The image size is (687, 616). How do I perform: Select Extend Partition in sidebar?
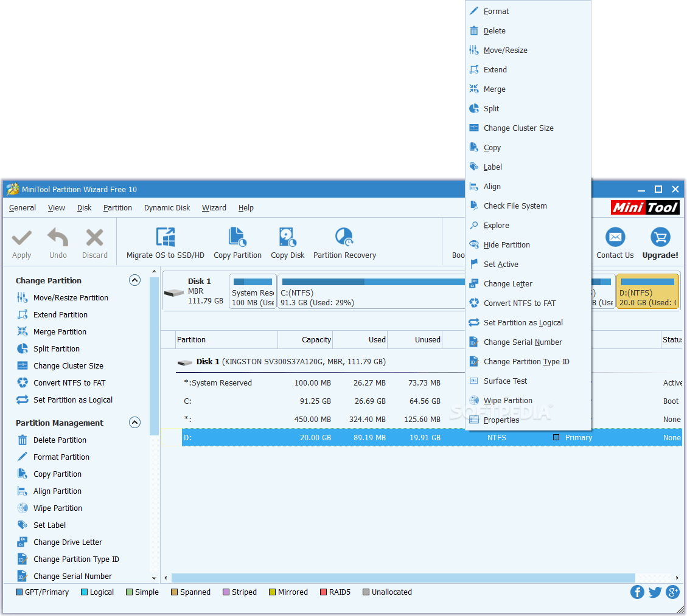(x=52, y=315)
